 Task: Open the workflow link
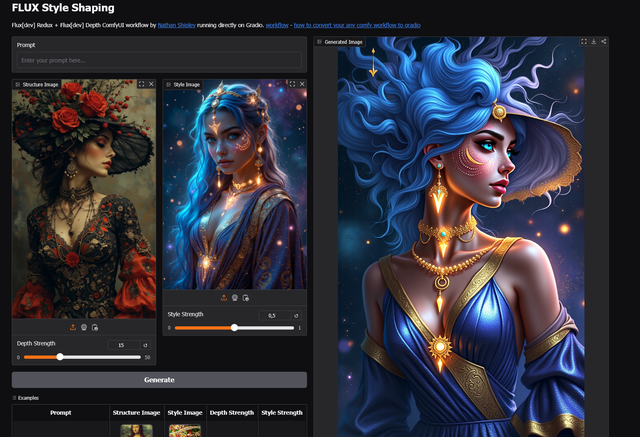[x=277, y=25]
